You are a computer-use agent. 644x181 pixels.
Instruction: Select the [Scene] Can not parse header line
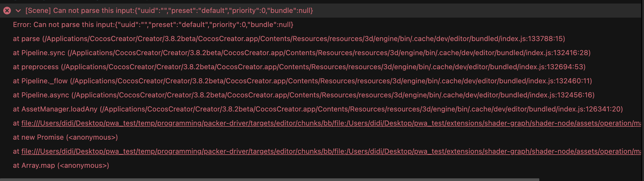(169, 11)
